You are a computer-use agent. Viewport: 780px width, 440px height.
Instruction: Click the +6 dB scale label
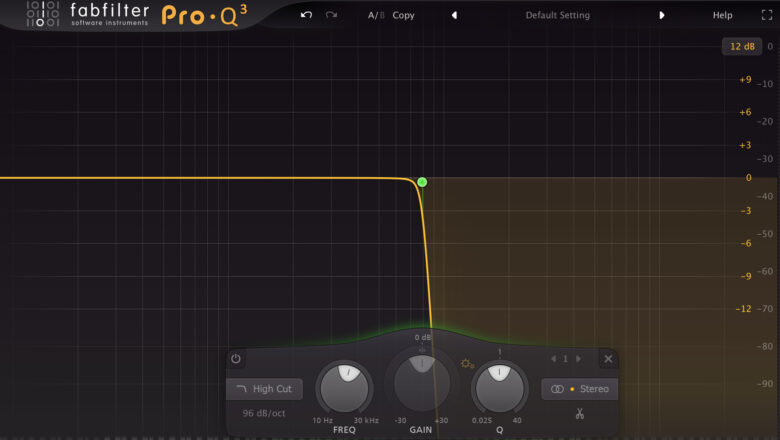click(745, 112)
